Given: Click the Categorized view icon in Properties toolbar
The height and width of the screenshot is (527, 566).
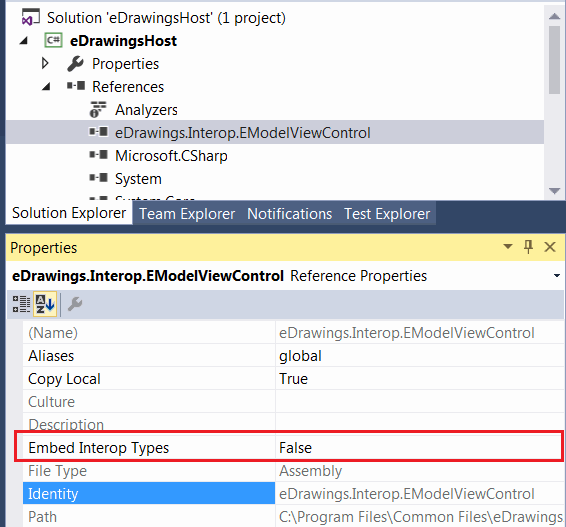Looking at the screenshot, I should [21, 304].
